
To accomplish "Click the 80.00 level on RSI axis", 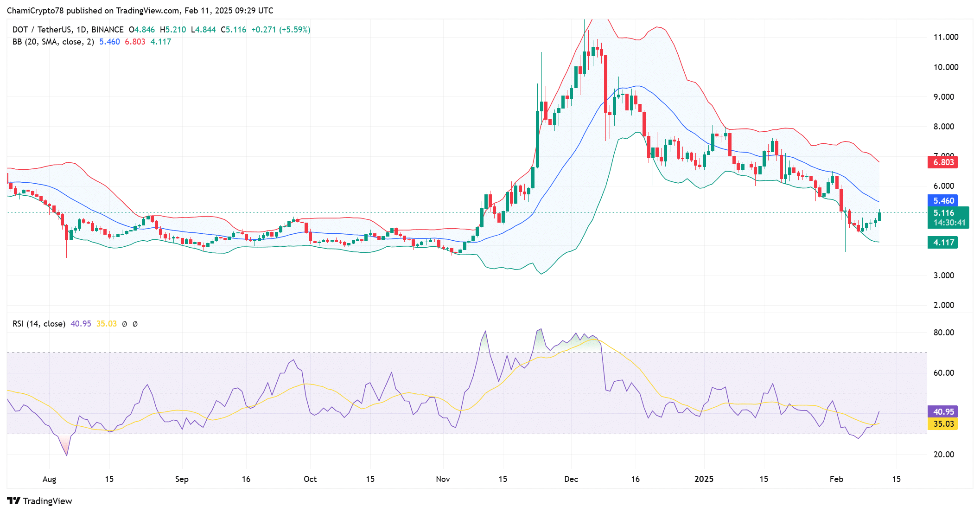I will [943, 333].
